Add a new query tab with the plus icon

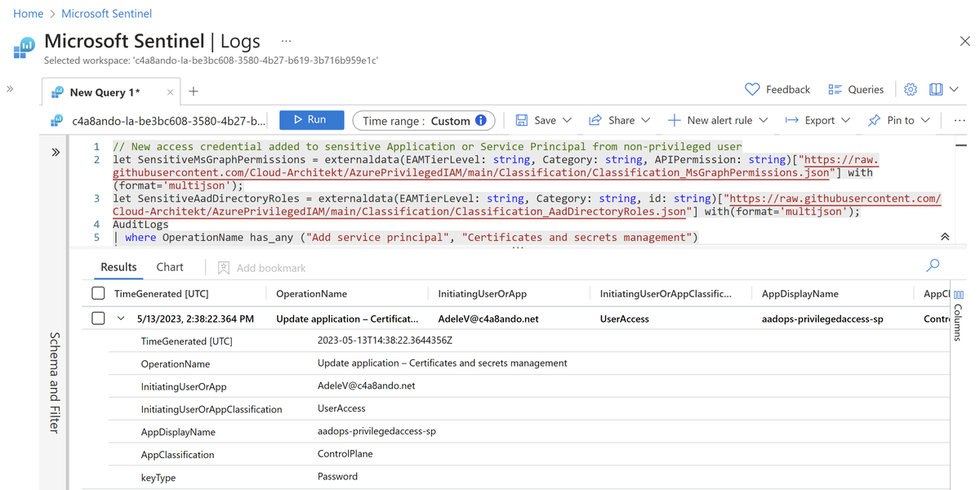(194, 91)
